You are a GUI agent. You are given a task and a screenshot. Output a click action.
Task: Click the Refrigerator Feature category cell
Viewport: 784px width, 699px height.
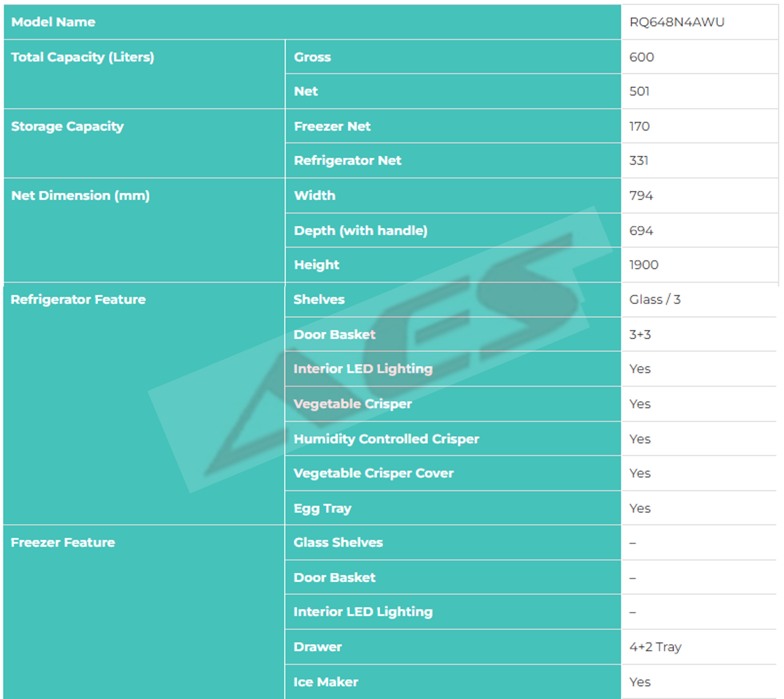78,299
